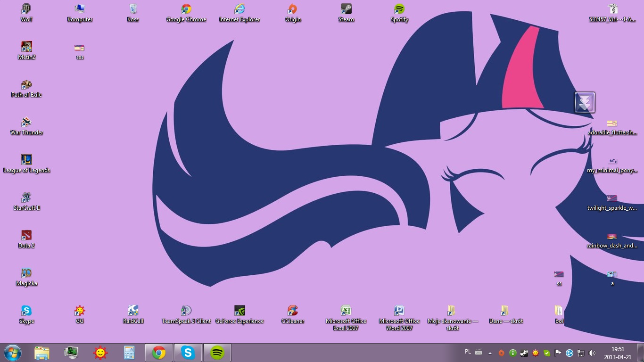644x362 pixels.
Task: Select the CCleaner shortcut
Action: 293,314
